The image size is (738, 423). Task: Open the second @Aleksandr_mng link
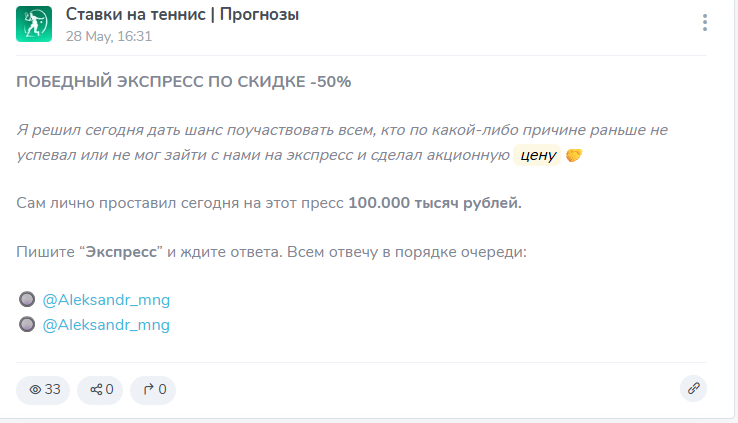pyautogui.click(x=106, y=325)
